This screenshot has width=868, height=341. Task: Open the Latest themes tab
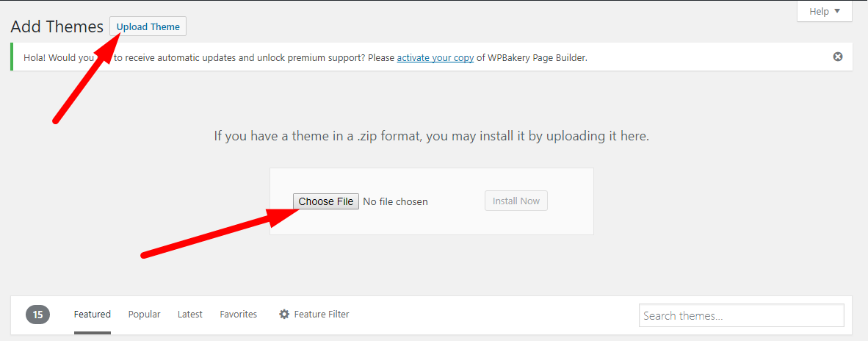190,315
